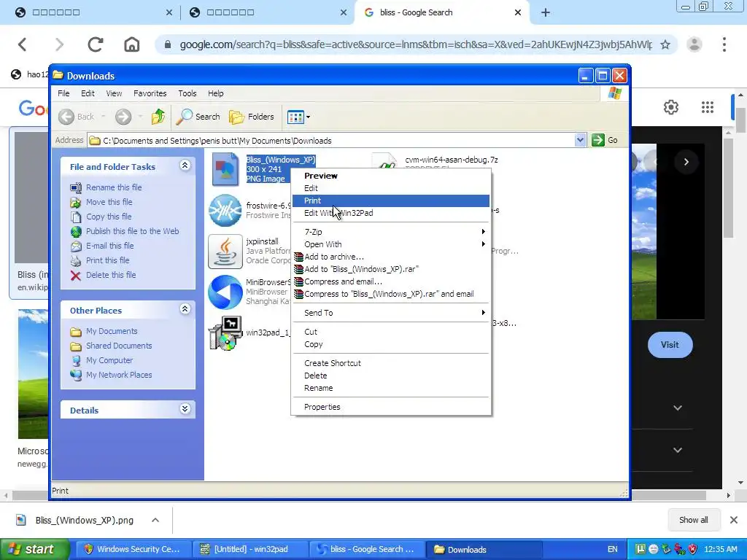Expand the Address bar dropdown arrow
The height and width of the screenshot is (560, 747).
click(x=580, y=140)
